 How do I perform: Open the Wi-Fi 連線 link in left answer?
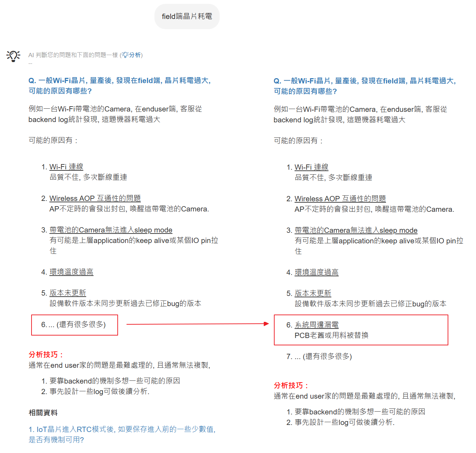[x=66, y=167]
